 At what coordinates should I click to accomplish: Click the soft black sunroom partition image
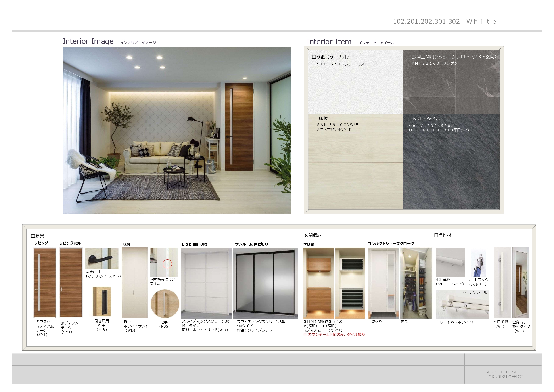(x=266, y=283)
